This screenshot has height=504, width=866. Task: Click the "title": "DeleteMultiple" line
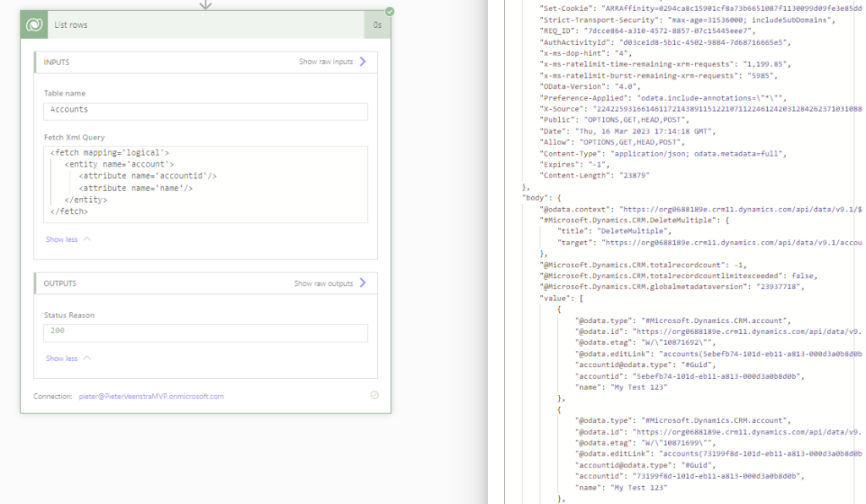[614, 232]
